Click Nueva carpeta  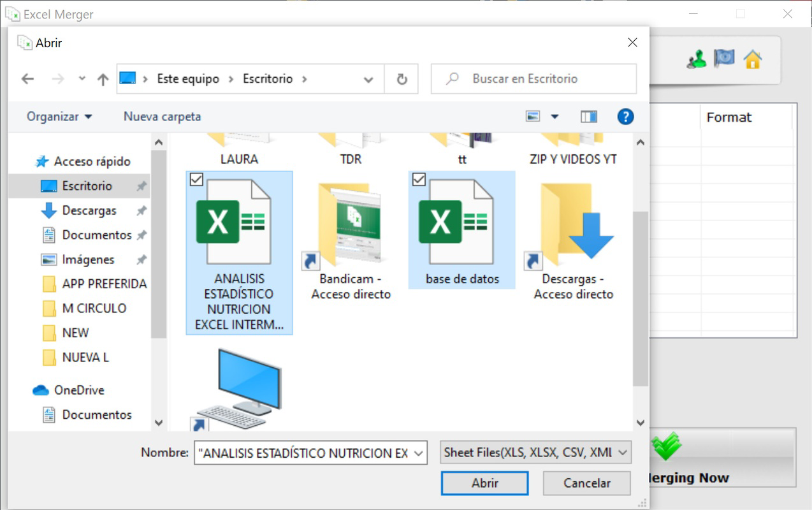point(162,117)
